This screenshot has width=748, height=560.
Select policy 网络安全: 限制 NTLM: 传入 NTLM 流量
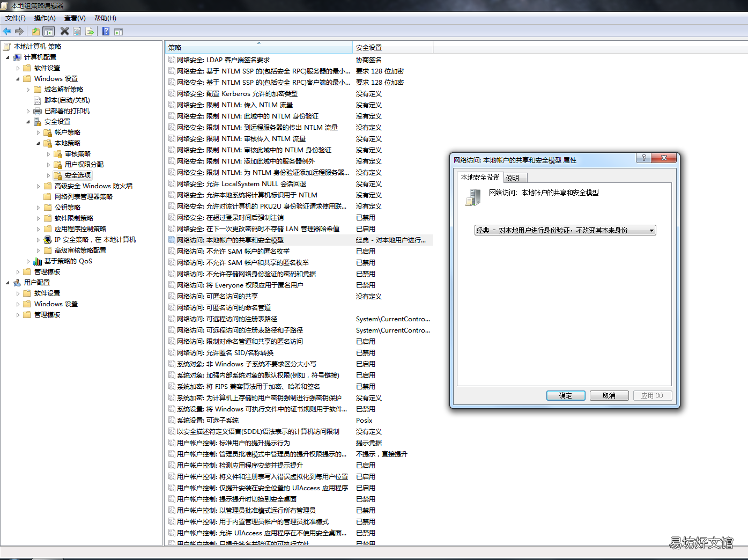click(x=300, y=105)
